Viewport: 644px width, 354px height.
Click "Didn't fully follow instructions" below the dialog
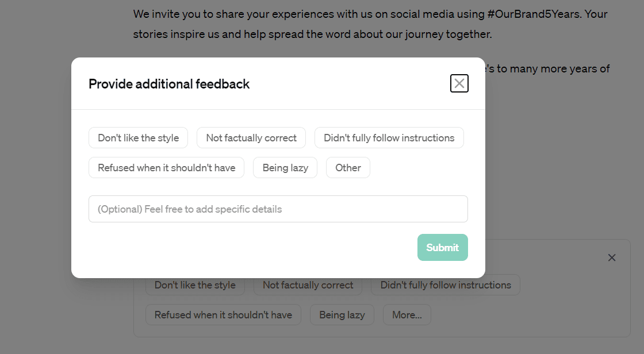446,284
